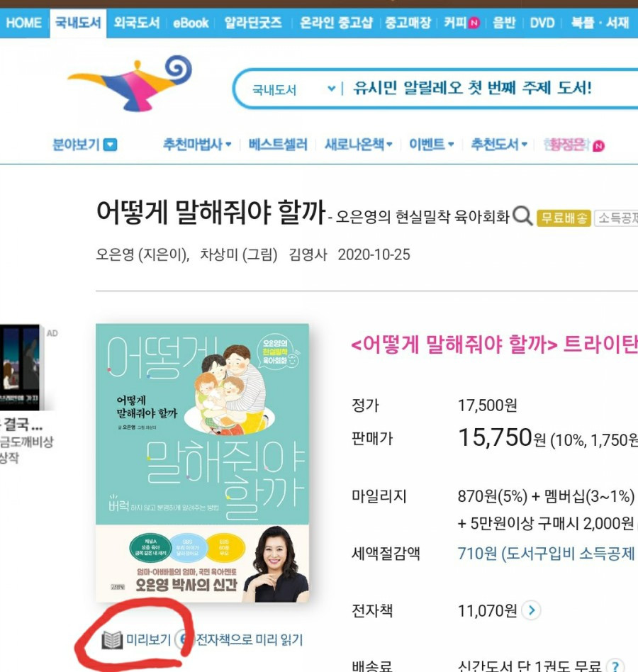
Task: Expand the 이벤트 dropdown menu
Action: click(x=432, y=145)
